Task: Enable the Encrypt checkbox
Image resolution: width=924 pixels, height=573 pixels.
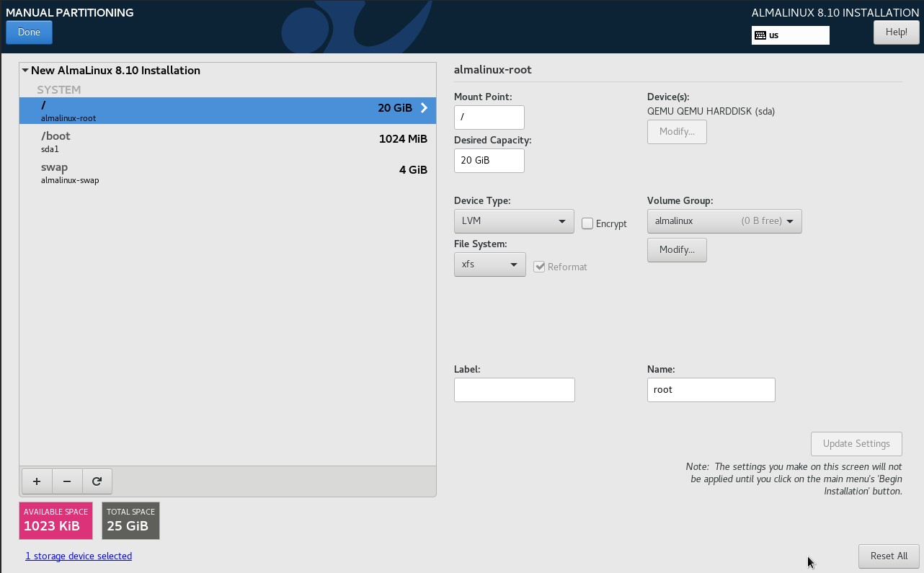Action: [x=587, y=223]
